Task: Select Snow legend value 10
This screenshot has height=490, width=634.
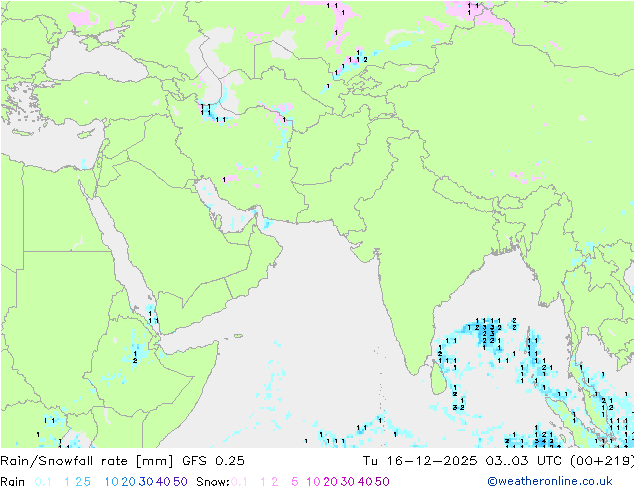Action: click(x=313, y=482)
